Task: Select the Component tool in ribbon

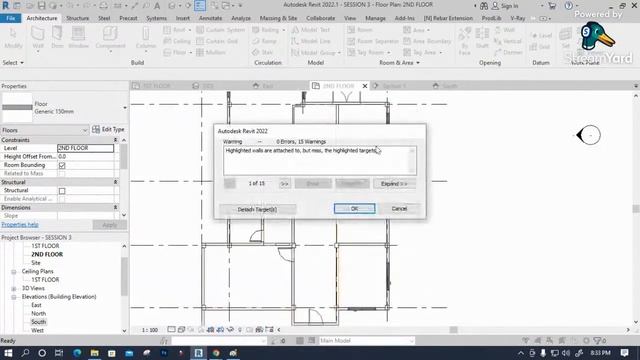Action: coord(110,38)
